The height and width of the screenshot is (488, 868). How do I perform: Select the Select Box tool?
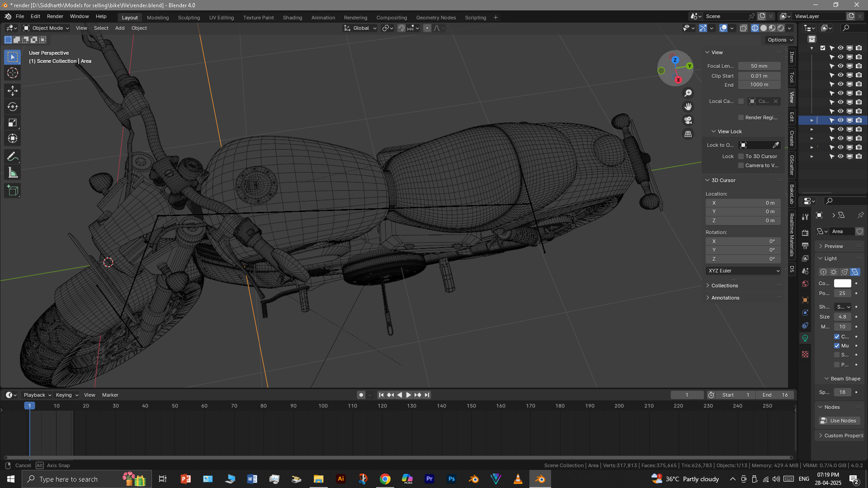(x=13, y=57)
